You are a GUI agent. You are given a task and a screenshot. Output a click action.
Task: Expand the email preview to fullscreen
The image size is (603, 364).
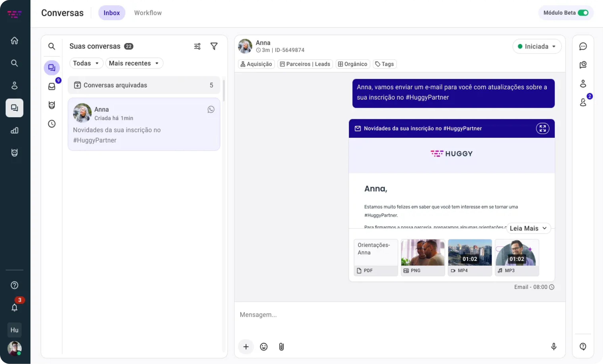click(x=543, y=128)
